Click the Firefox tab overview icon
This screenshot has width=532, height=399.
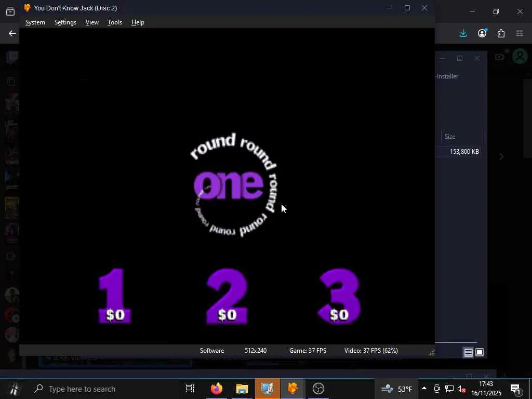(x=10, y=12)
